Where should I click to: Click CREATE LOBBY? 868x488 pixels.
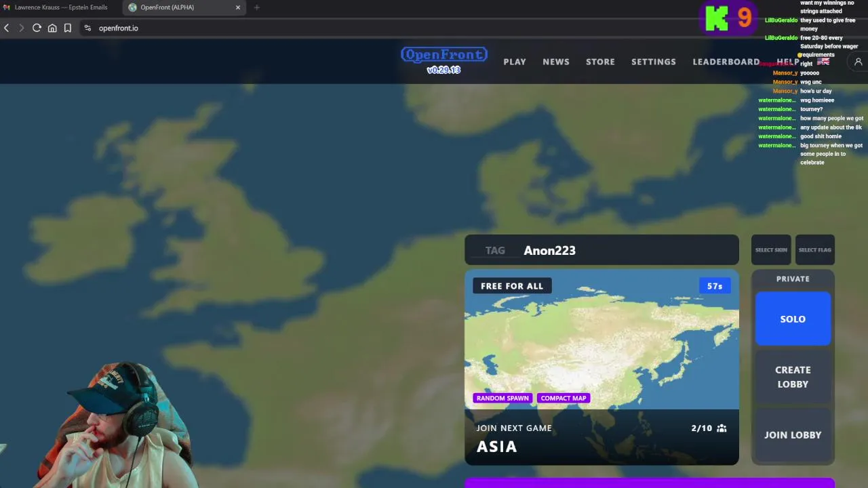coord(793,377)
